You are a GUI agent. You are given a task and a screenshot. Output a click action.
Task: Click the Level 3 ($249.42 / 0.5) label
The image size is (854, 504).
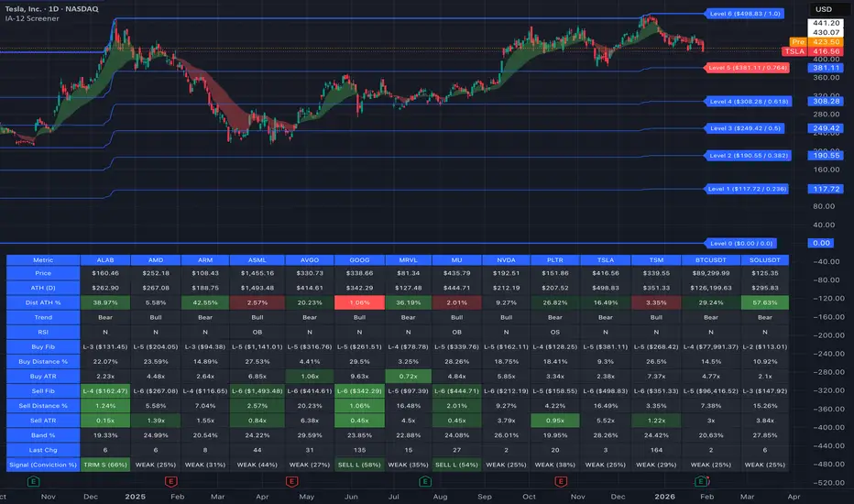745,128
